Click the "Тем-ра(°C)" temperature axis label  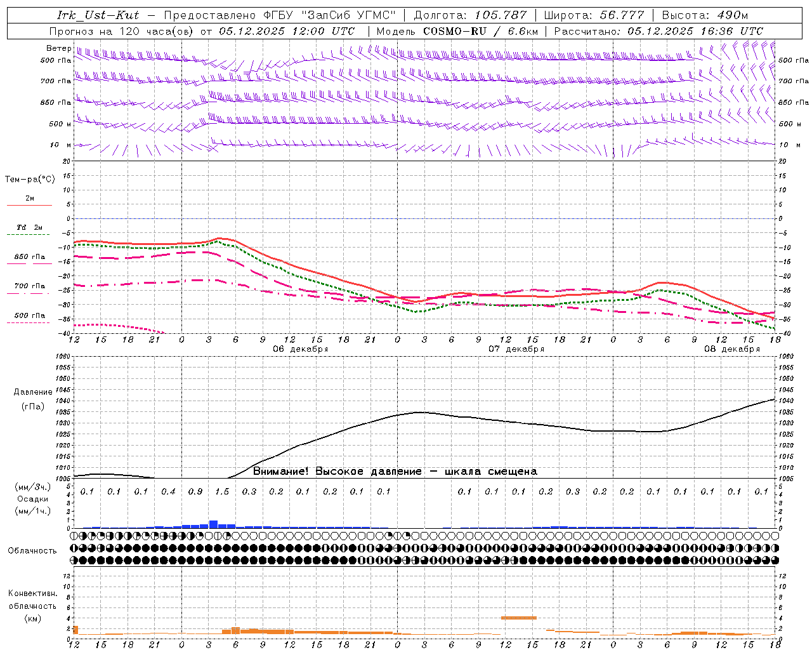tap(30, 180)
